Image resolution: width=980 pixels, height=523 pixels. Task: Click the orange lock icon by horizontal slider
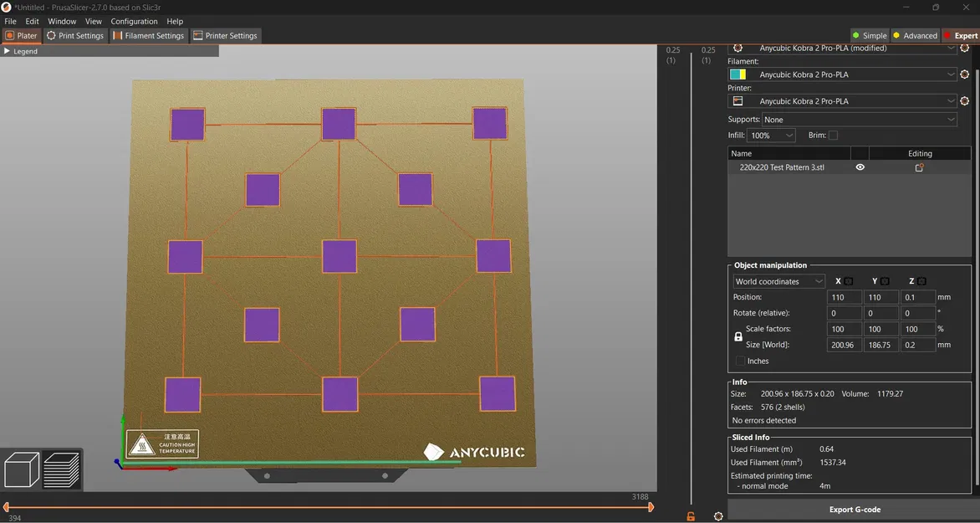pos(691,516)
